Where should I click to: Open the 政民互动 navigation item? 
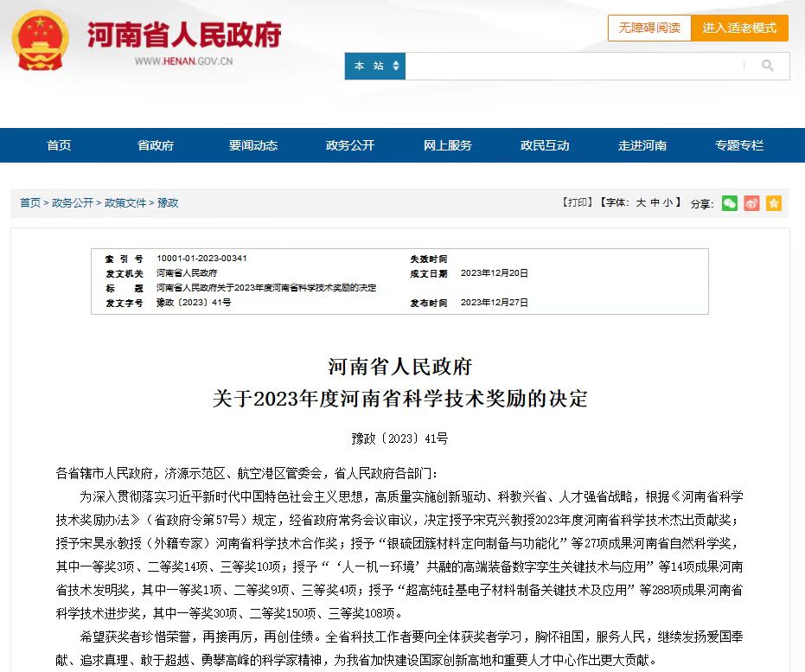[x=545, y=145]
